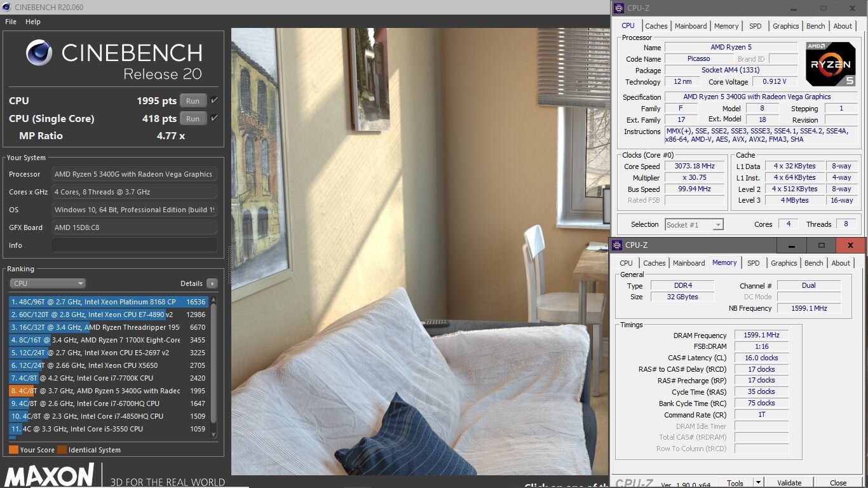
Task: Open the Socket #1 selection dropdown
Action: coord(694,224)
